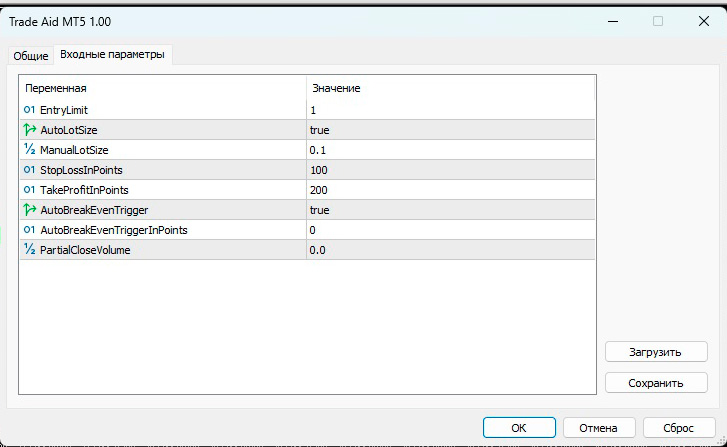Click the integer icon beside EntryLimit
Image resolution: width=727 pixels, height=447 pixels.
(x=29, y=110)
